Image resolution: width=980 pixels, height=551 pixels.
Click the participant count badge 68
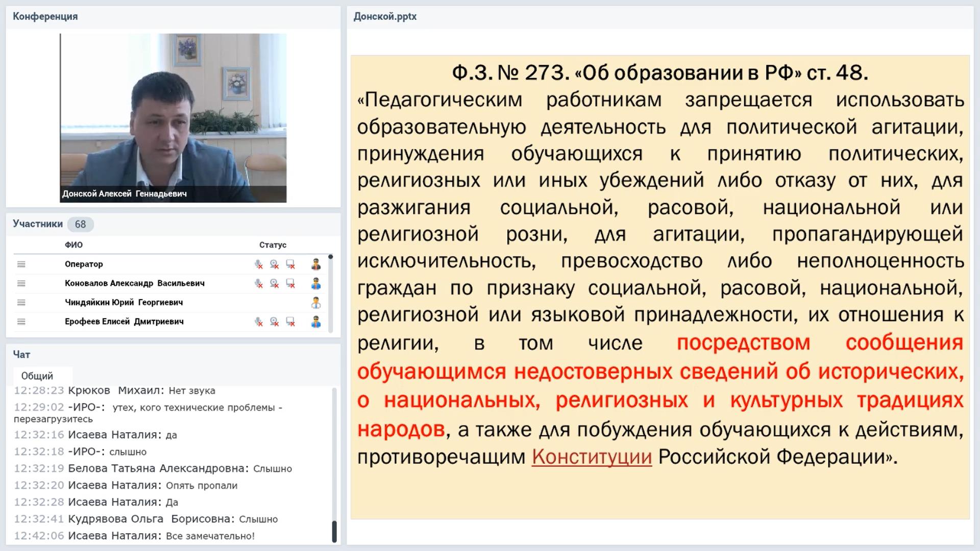tap(80, 224)
